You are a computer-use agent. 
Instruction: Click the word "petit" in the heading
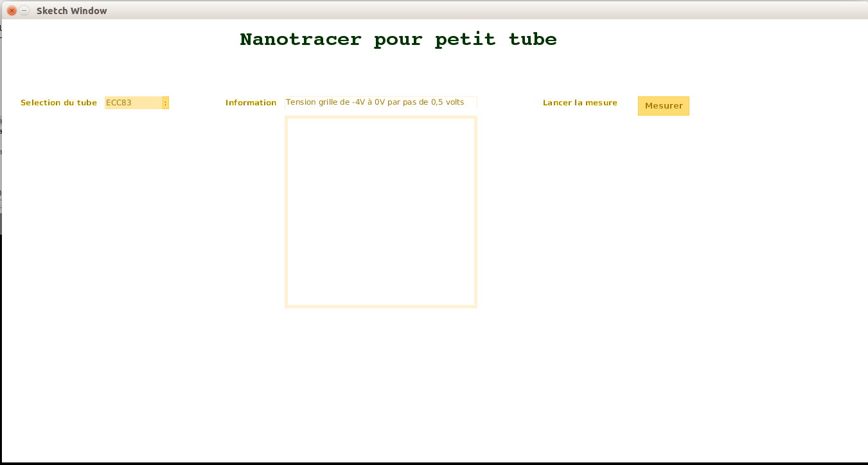click(465, 40)
